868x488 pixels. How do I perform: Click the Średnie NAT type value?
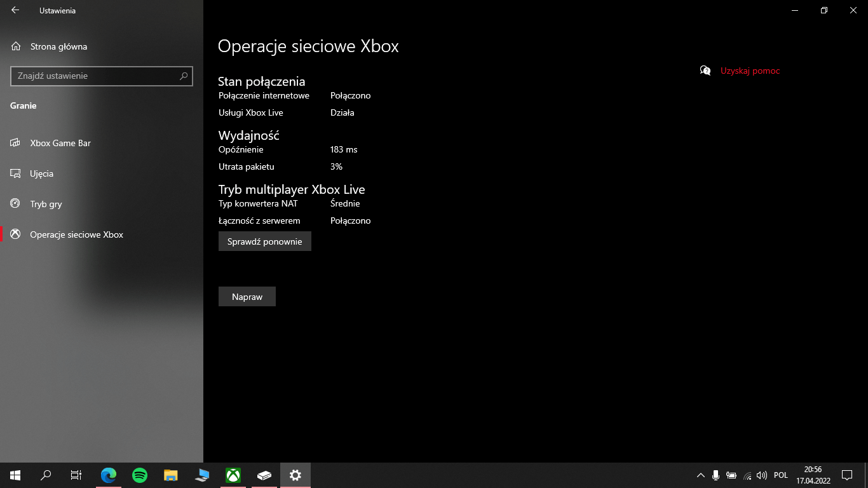[x=345, y=204]
